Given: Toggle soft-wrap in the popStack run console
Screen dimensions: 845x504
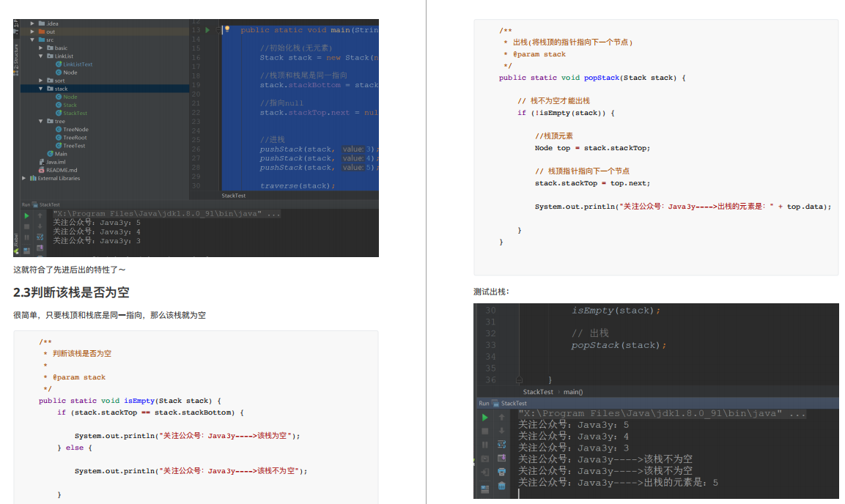Looking at the screenshot, I should coord(501,445).
